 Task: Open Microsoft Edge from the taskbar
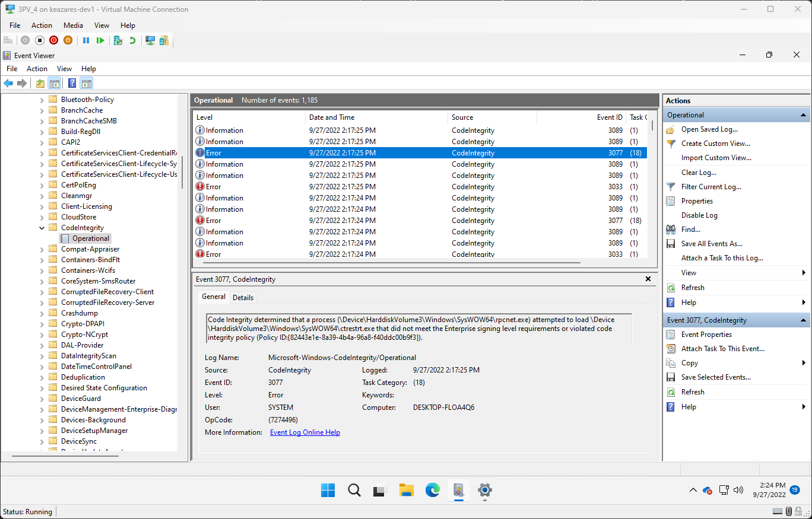(432, 490)
